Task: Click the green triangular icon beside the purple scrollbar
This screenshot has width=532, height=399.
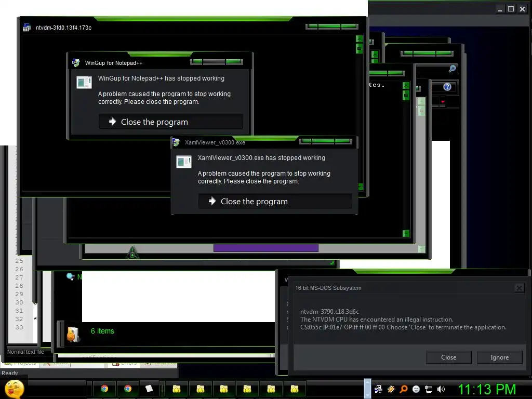Action: [132, 252]
